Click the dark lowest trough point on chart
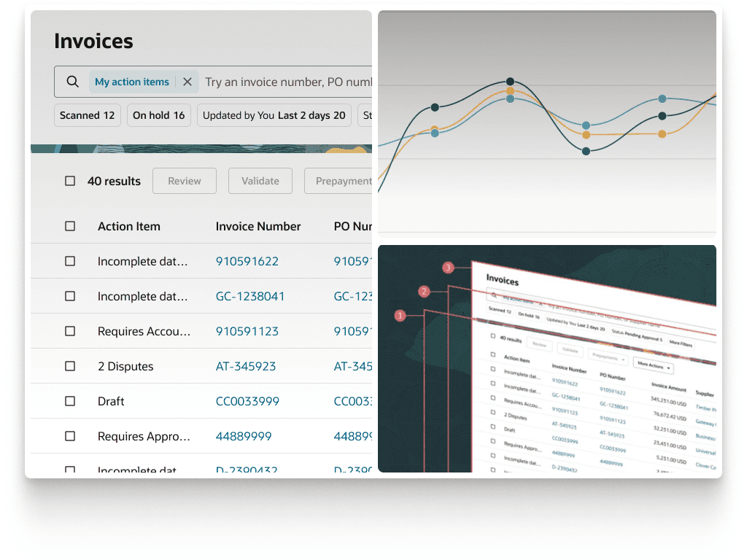This screenshot has height=560, width=747. tap(587, 151)
